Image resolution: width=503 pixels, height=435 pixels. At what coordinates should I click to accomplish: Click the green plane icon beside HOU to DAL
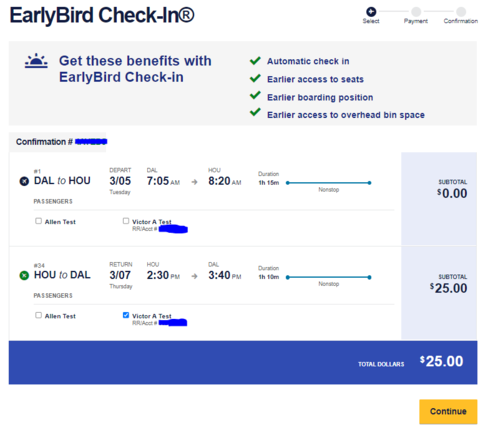pos(24,276)
